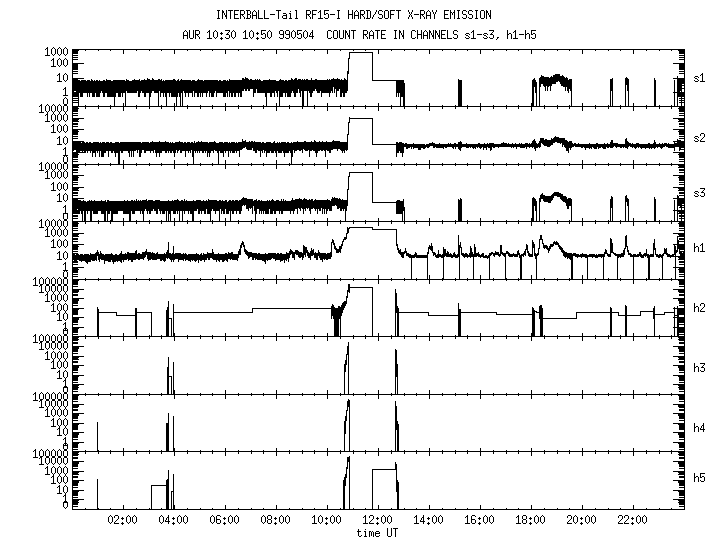This screenshot has height=550, width=720.
Task: Click the h2 channel label
Action: 699,308
